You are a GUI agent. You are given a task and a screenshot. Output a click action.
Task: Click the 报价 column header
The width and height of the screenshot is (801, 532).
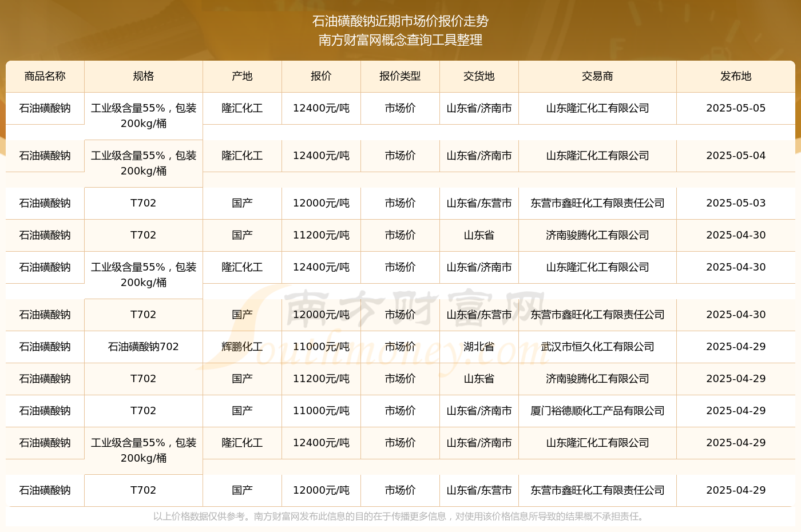[x=321, y=76]
